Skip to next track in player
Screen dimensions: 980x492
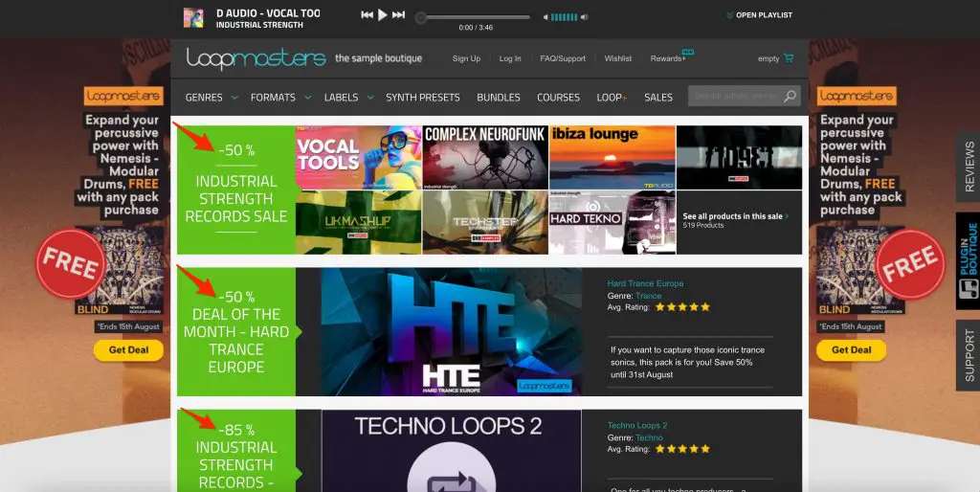(398, 15)
